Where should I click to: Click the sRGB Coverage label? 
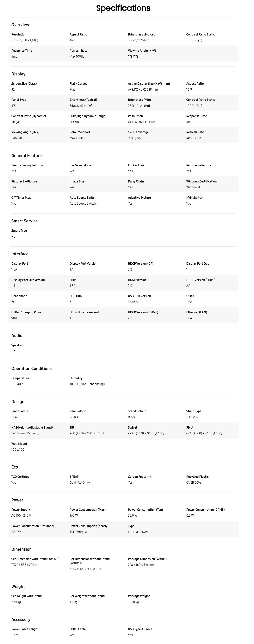138,132
